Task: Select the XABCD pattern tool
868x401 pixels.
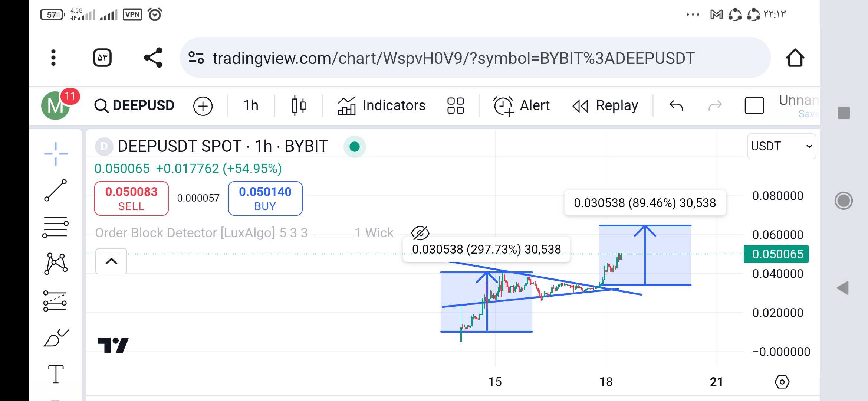Action: tap(56, 264)
